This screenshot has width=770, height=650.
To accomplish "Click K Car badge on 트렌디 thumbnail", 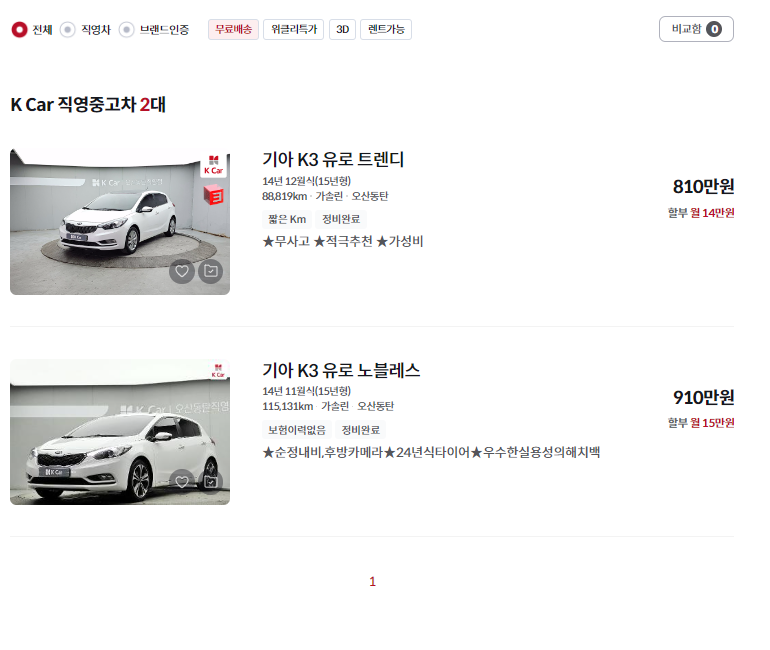I will coord(214,164).
